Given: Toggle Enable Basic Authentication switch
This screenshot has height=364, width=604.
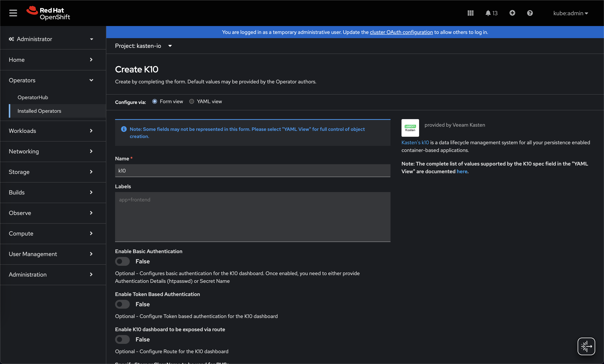Looking at the screenshot, I should point(122,261).
